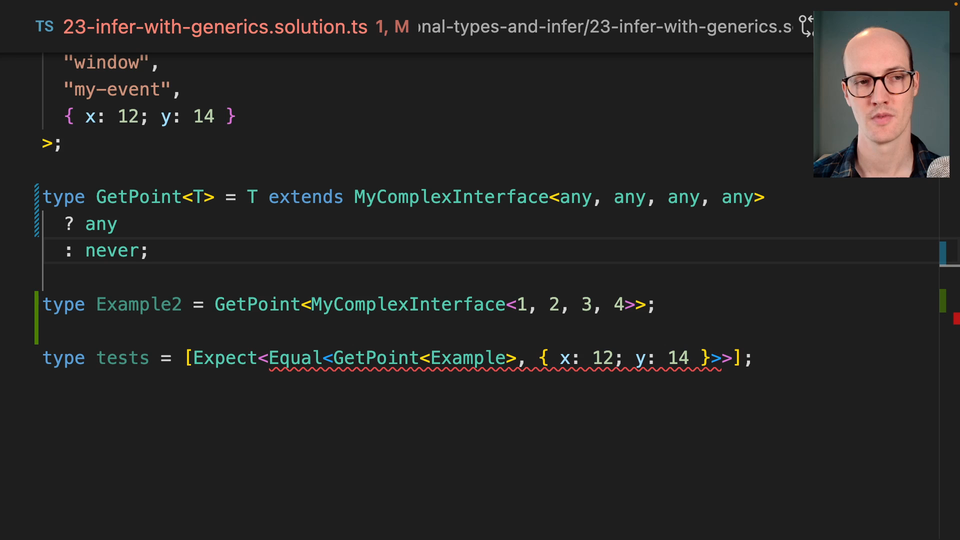Click the Equal type with red squiggle
The image size is (960, 540).
tap(295, 358)
